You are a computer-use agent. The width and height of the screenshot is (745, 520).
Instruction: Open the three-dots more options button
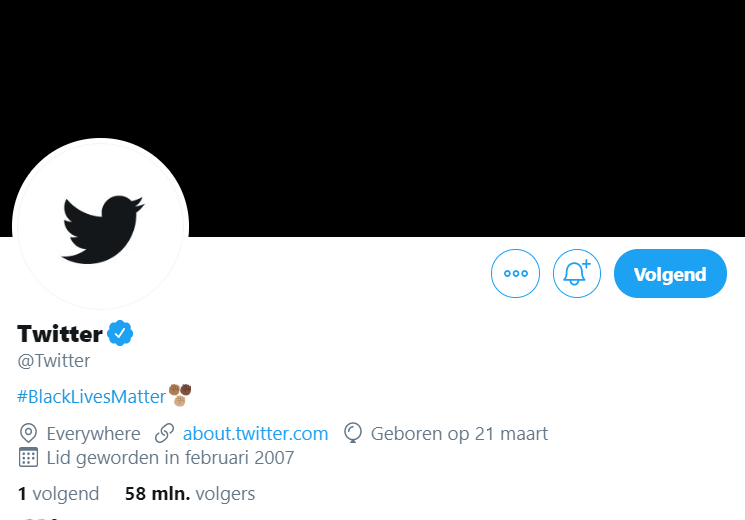tap(515, 273)
